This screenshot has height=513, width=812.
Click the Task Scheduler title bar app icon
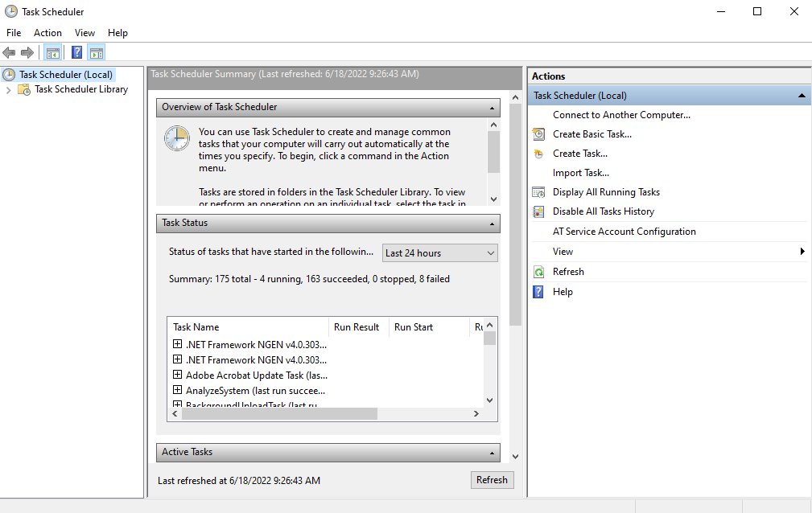pos(11,11)
